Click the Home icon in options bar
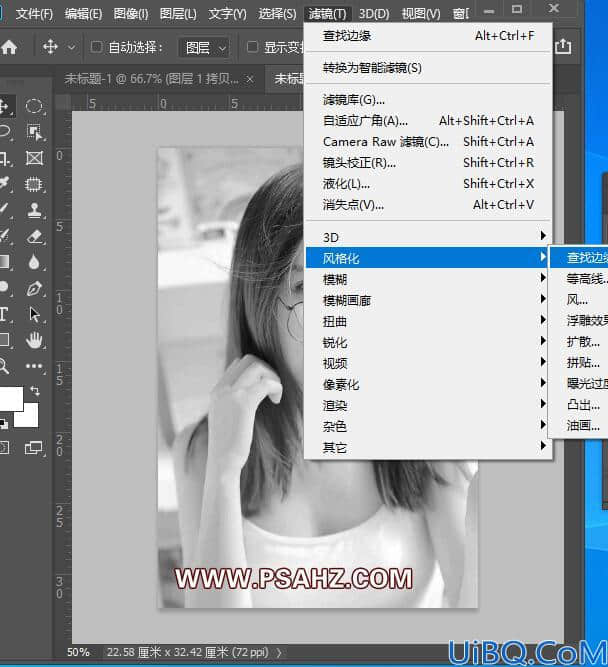Screen dimensions: 608x667 click(x=9, y=47)
